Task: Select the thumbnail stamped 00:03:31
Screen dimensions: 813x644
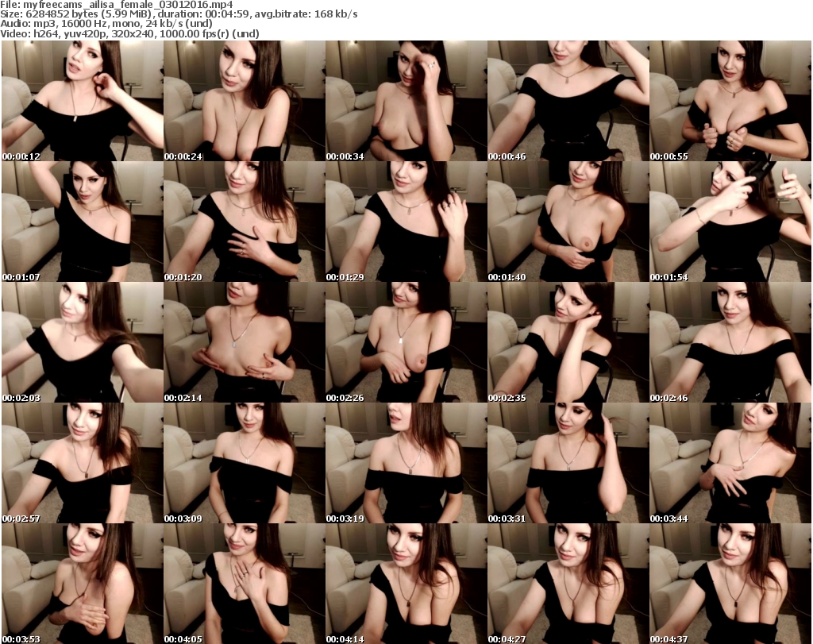Action: point(568,463)
